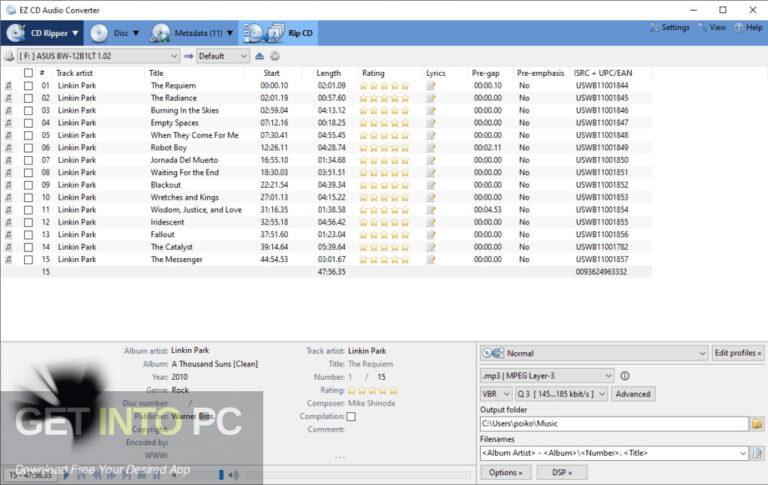This screenshot has height=485, width=768.
Task: Sort by Length column header
Action: [x=329, y=73]
